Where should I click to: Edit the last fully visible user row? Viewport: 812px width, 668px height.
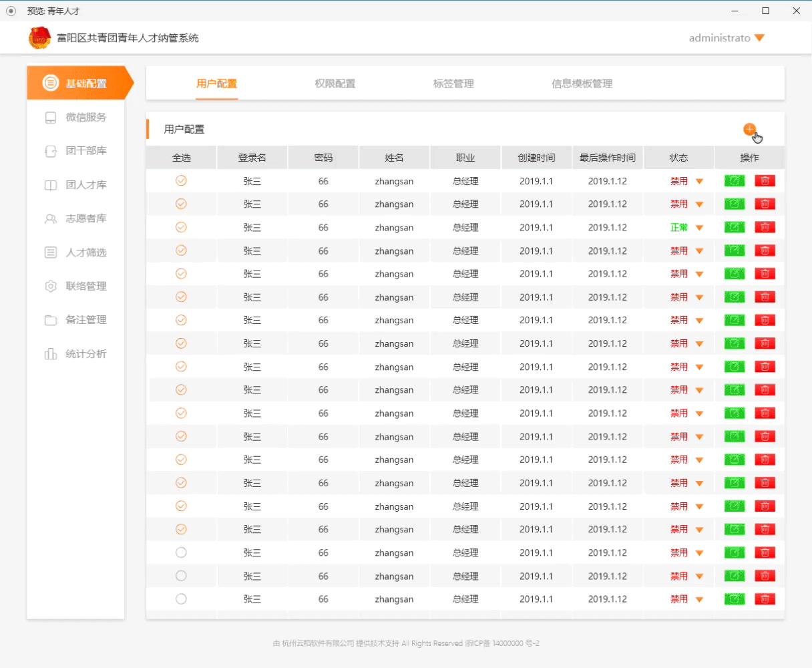pyautogui.click(x=735, y=599)
